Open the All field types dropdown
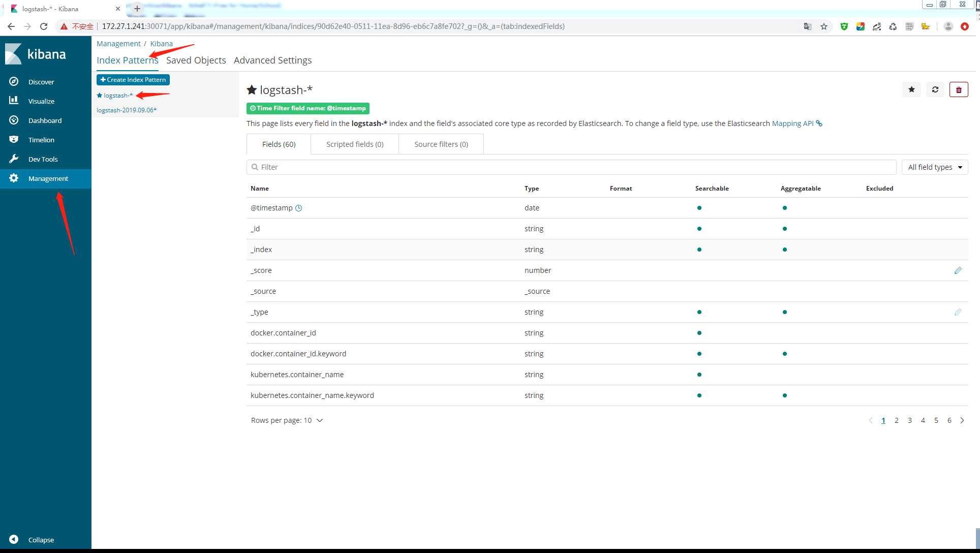This screenshot has height=553, width=980. click(x=935, y=167)
